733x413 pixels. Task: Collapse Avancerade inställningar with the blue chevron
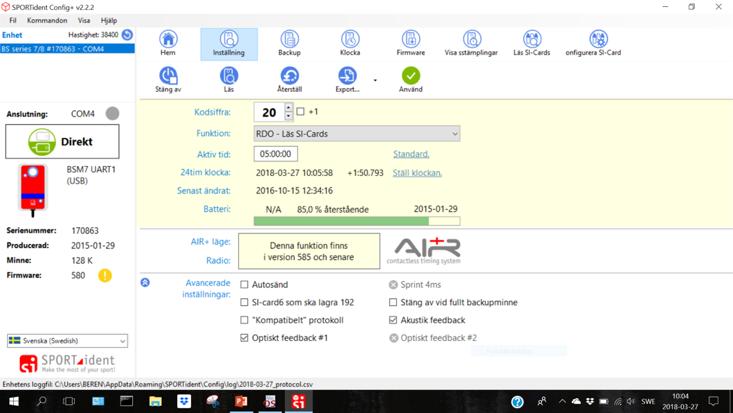pyautogui.click(x=145, y=283)
